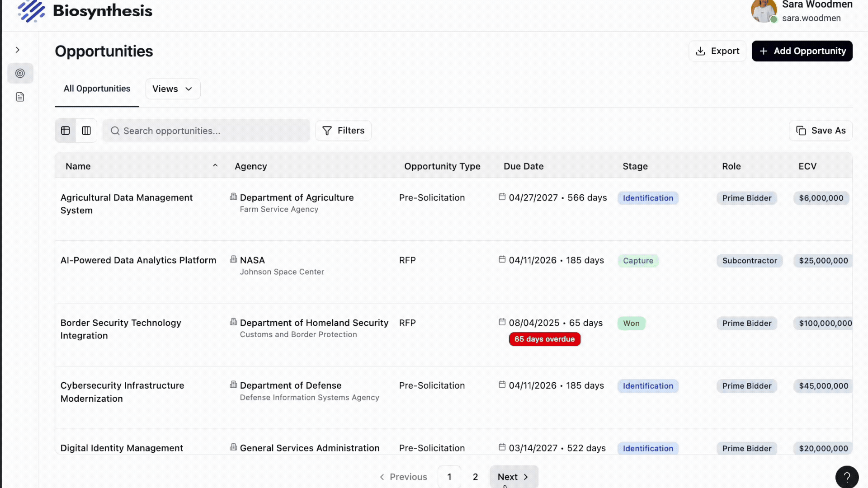Click the kanban column view icon
This screenshot has width=868, height=488.
[86, 131]
